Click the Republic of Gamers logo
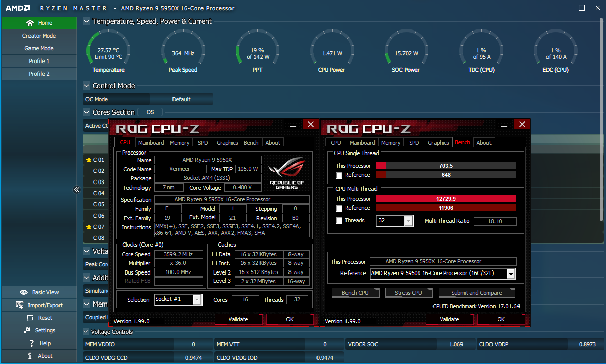The width and height of the screenshot is (606, 364). tap(287, 172)
